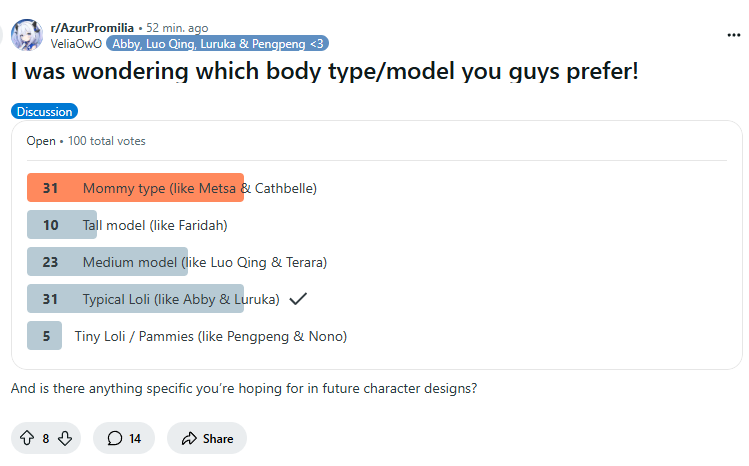Open the three-dot post options menu
This screenshot has width=749, height=466.
(734, 34)
